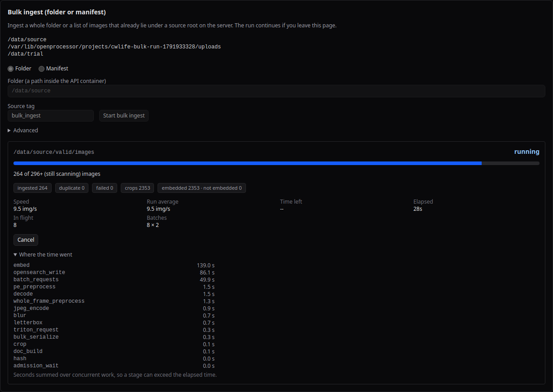Click the '264 of 296+ (still scanning) images' text
This screenshot has width=553, height=392.
pos(57,174)
